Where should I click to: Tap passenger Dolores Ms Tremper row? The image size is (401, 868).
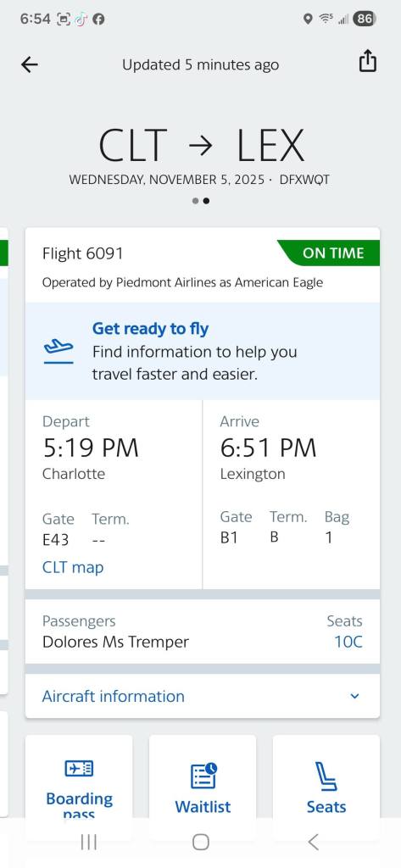203,632
